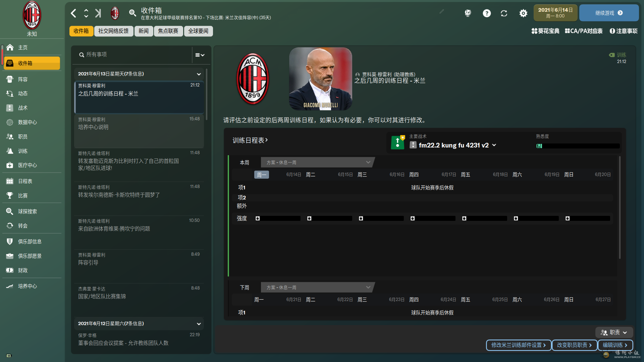
Task: Open the history up-down arrows icon
Action: point(86,13)
